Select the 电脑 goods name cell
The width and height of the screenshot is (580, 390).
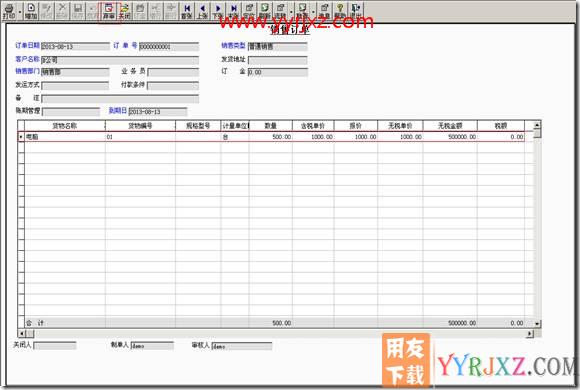[65, 137]
